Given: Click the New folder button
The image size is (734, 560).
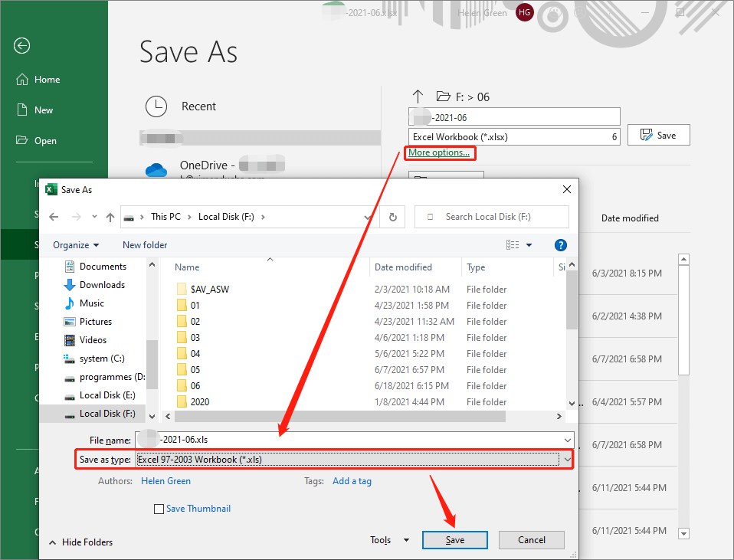Looking at the screenshot, I should click(x=145, y=245).
